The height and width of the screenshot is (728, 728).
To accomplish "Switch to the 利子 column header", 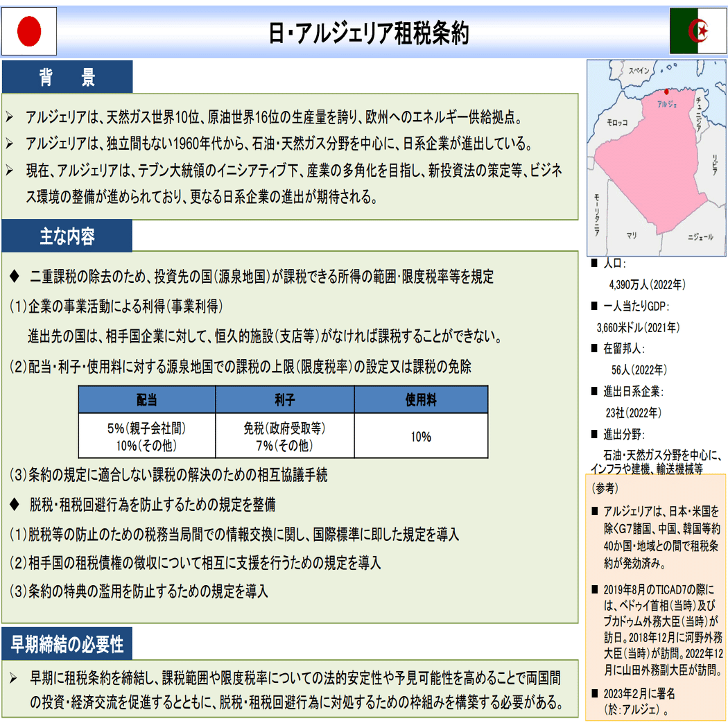I will click(284, 400).
